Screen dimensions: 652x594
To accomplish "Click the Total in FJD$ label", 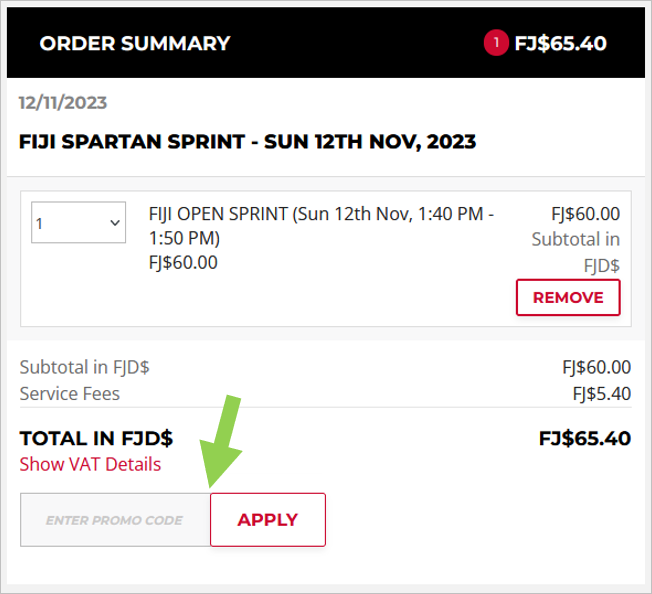I will click(x=96, y=439).
